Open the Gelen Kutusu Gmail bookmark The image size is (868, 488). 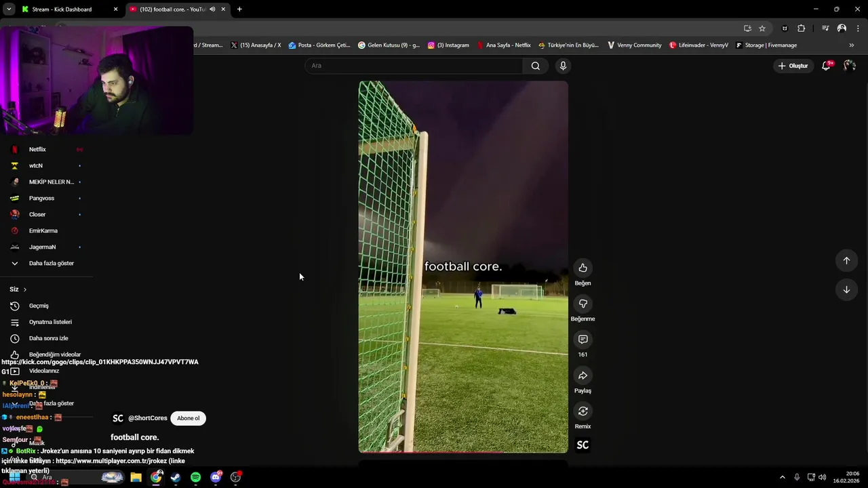389,45
